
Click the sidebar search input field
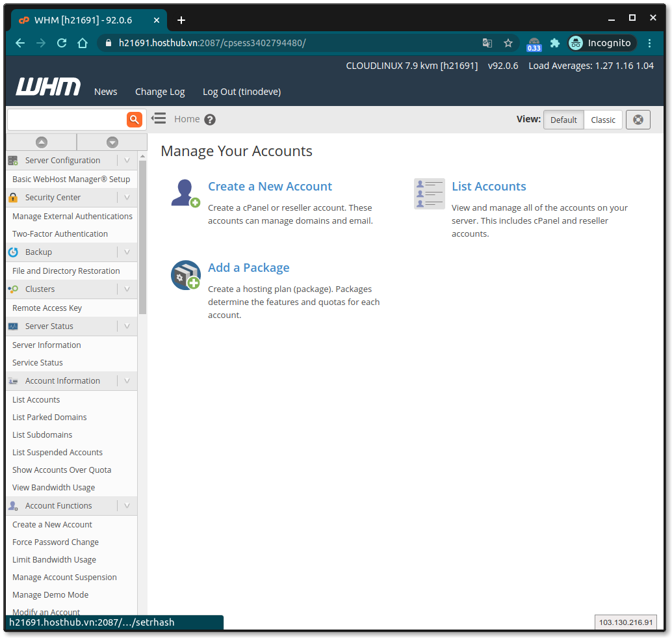(x=68, y=119)
